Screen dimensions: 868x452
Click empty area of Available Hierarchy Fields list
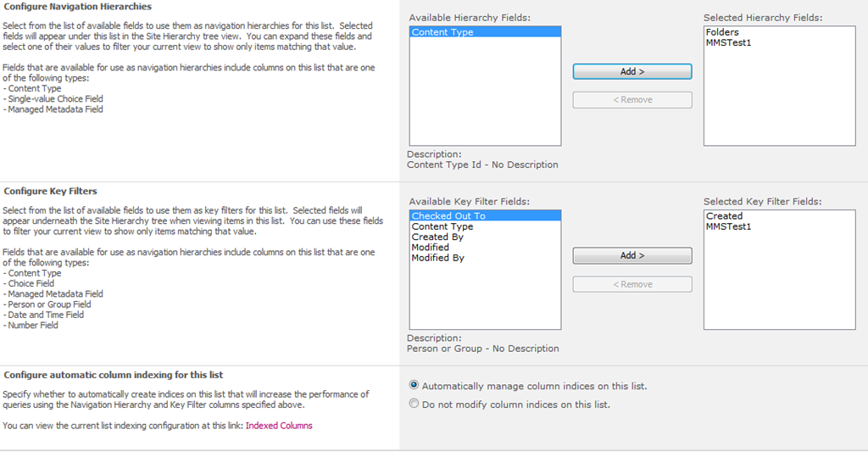point(485,102)
